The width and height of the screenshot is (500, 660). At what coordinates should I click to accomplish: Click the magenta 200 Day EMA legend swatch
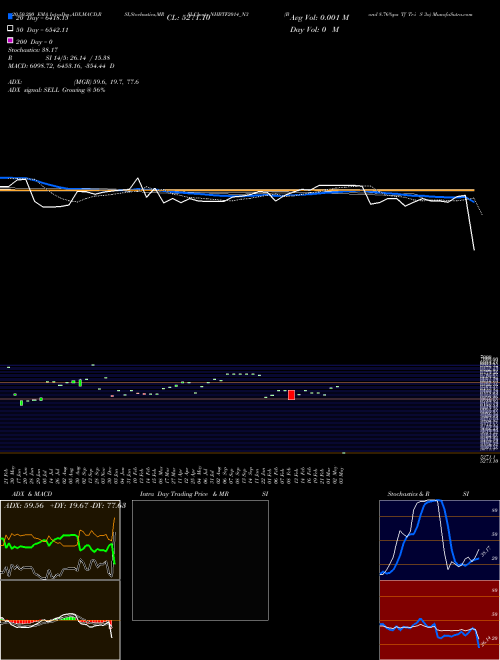click(10, 40)
